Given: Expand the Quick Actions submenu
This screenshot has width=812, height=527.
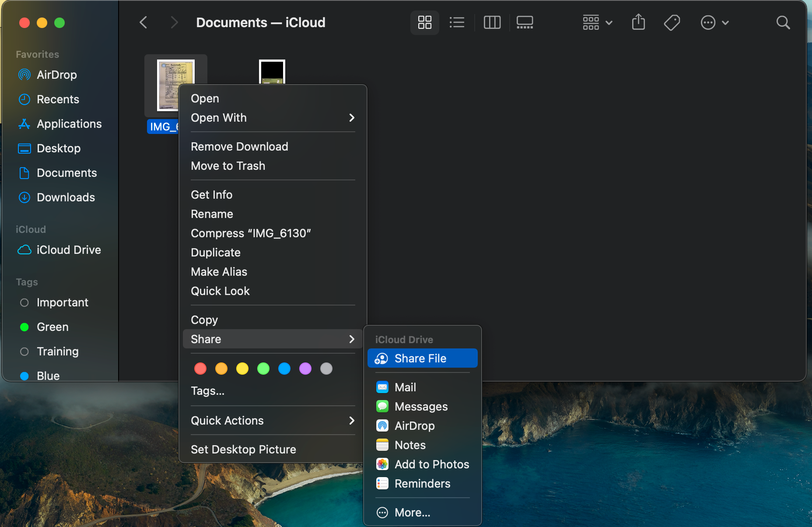Looking at the screenshot, I should point(273,421).
